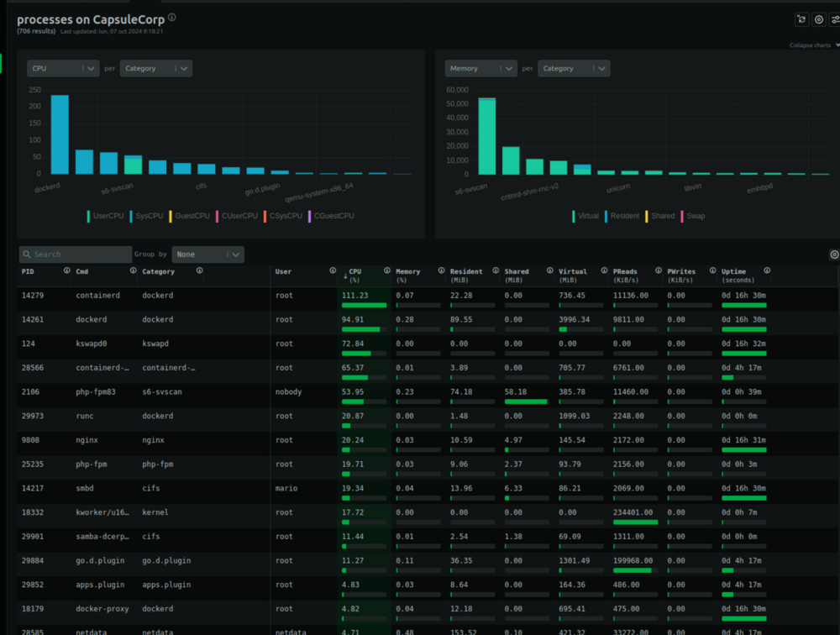The width and height of the screenshot is (840, 635).
Task: Toggle CGuestCPU legend series
Action: click(x=331, y=216)
